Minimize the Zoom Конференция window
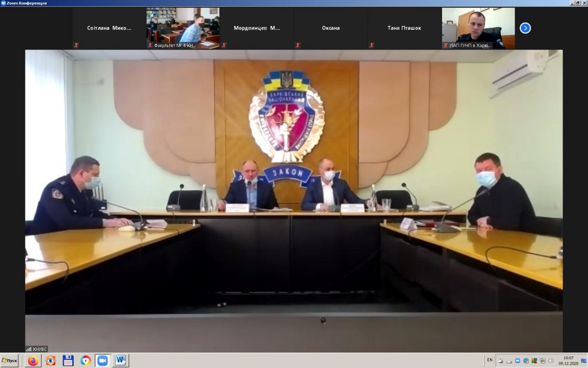Screen dimensions: 588x368 (x=572, y=3)
